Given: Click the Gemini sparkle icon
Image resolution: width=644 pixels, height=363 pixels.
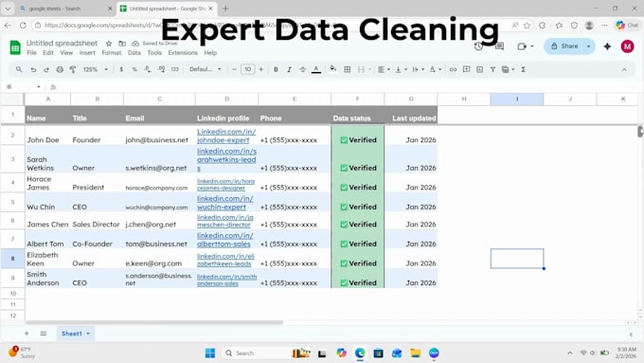Looking at the screenshot, I should (x=607, y=46).
